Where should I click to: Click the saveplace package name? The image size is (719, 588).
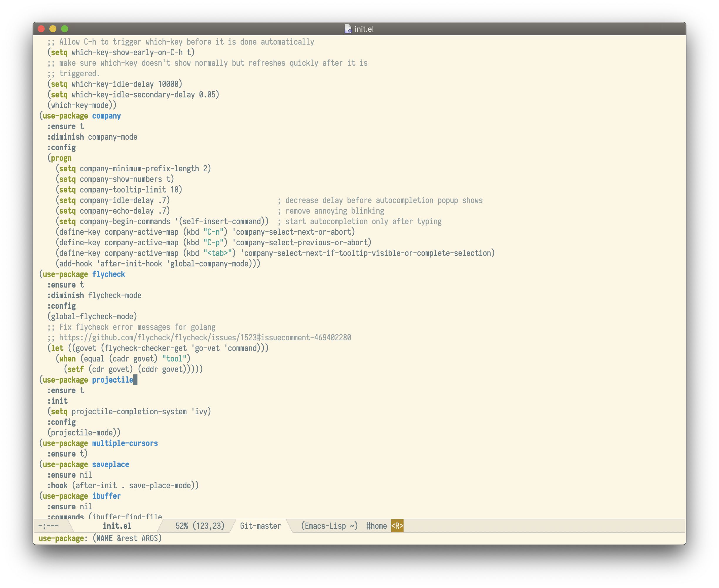110,464
